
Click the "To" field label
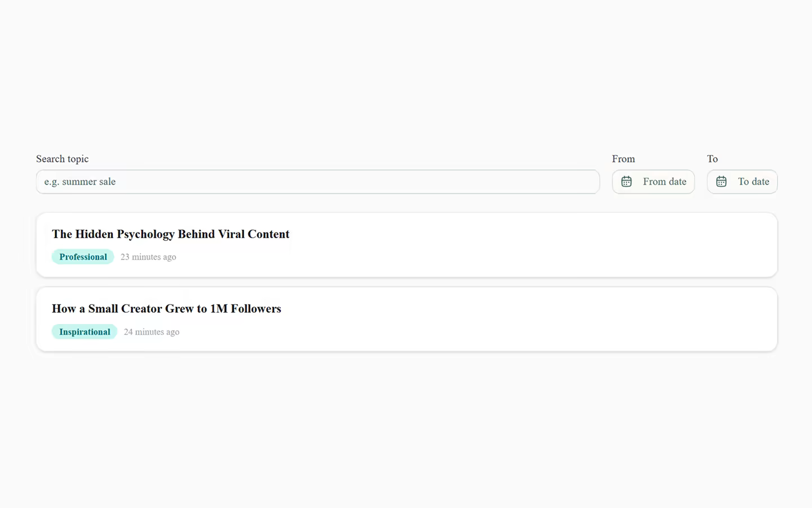(713, 159)
